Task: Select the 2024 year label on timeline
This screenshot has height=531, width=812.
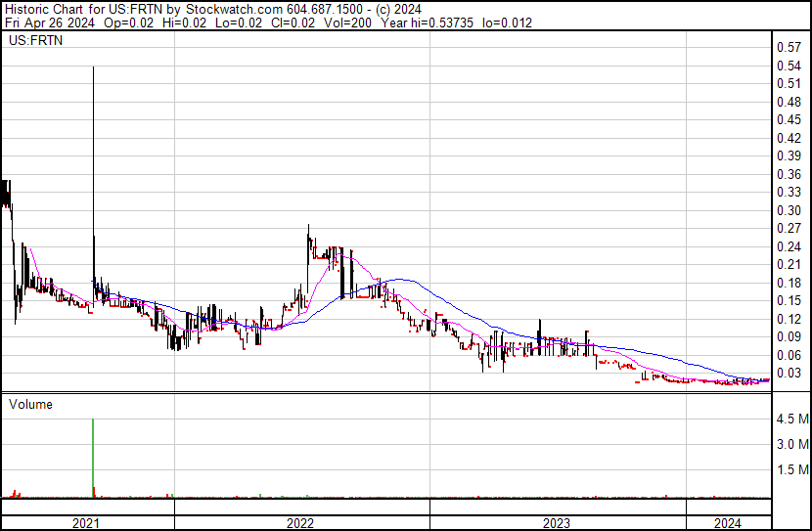Action: click(x=727, y=522)
